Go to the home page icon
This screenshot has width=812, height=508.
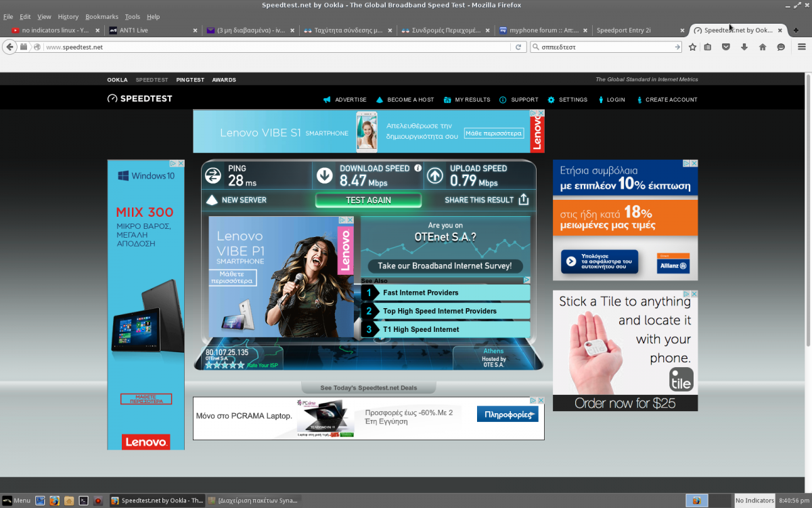pos(763,47)
